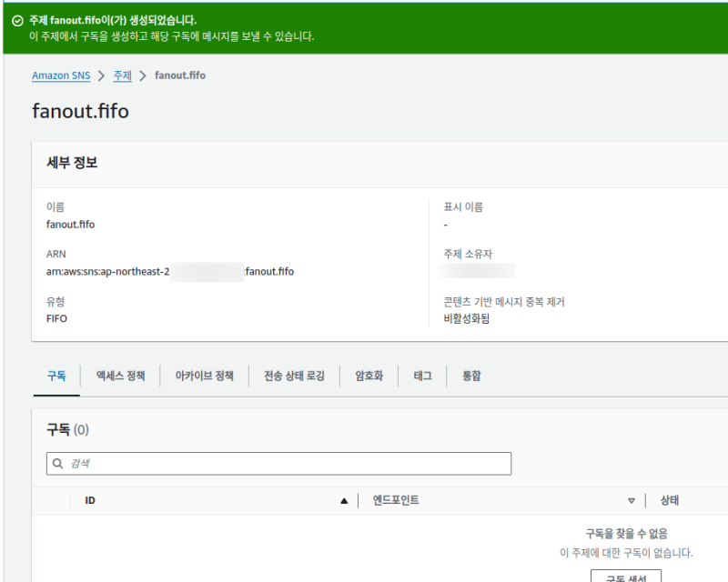Click the subscription 검색 input field

pyautogui.click(x=278, y=464)
